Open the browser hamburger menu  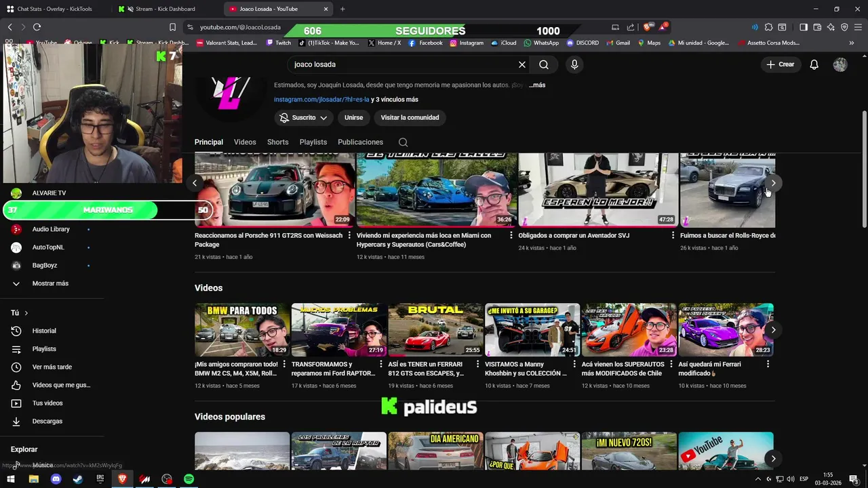tap(858, 27)
